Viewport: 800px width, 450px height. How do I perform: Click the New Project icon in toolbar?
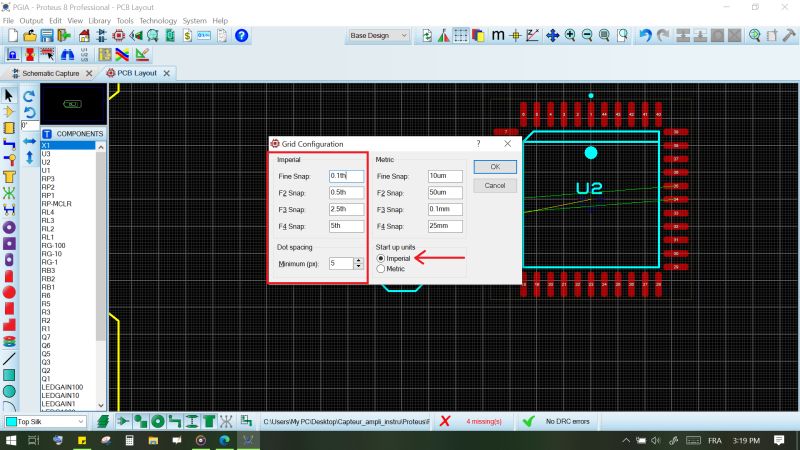click(13, 36)
